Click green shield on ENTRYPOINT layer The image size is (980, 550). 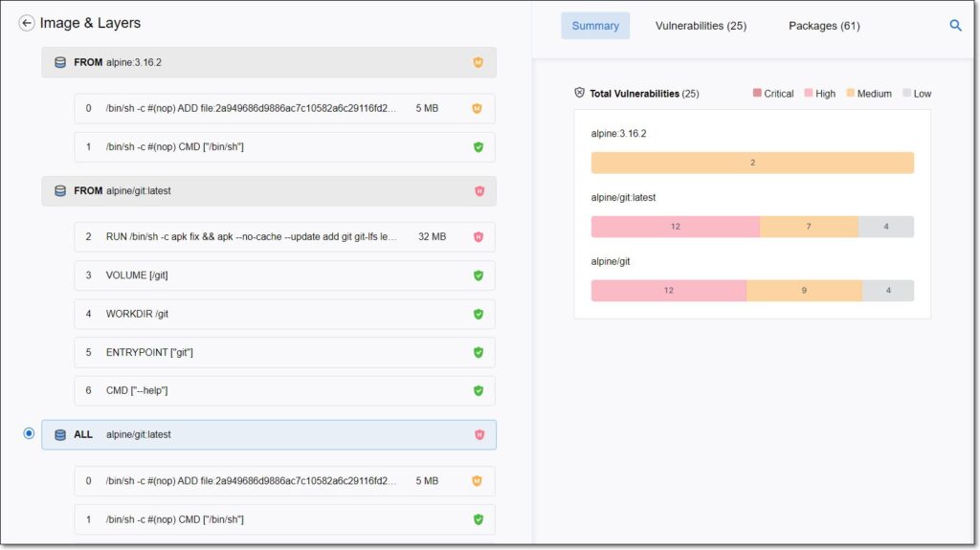point(479,353)
